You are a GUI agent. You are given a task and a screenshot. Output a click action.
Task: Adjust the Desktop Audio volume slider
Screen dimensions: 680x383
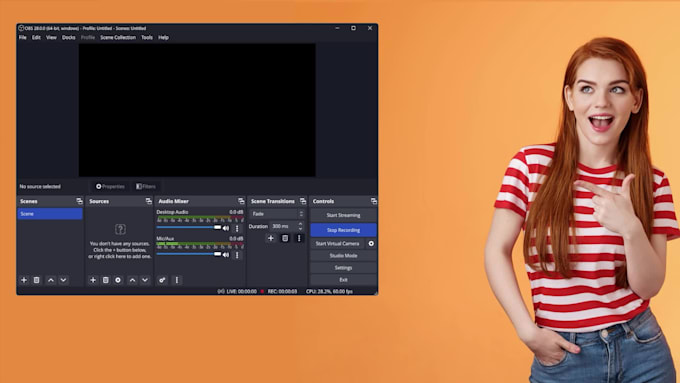pyautogui.click(x=189, y=227)
